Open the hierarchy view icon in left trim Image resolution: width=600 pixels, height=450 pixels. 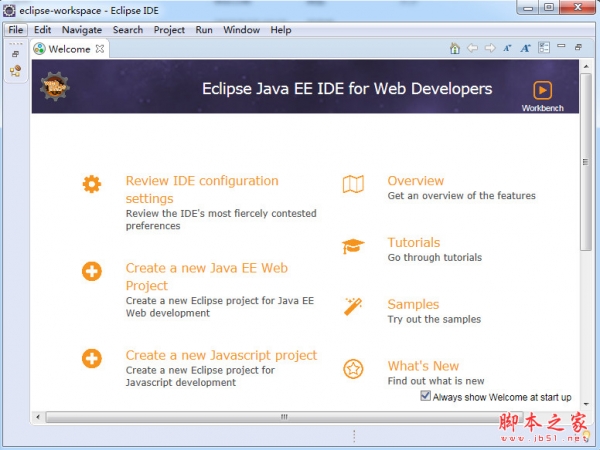pos(15,71)
